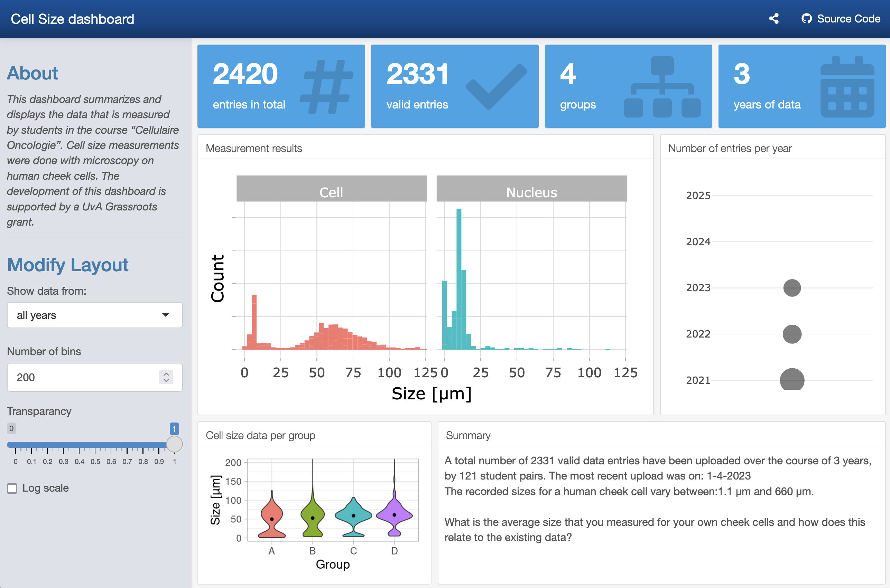Click the calendar icon on the years card
This screenshot has width=890, height=588.
847,87
